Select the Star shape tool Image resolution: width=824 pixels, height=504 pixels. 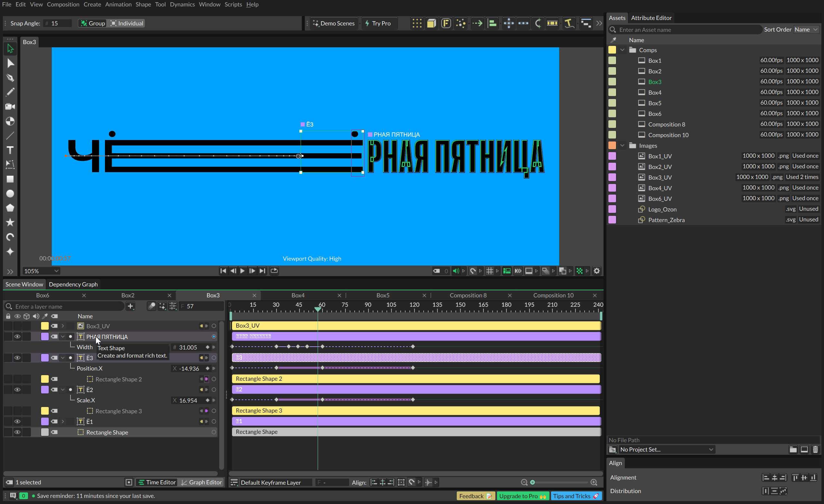coord(10,222)
